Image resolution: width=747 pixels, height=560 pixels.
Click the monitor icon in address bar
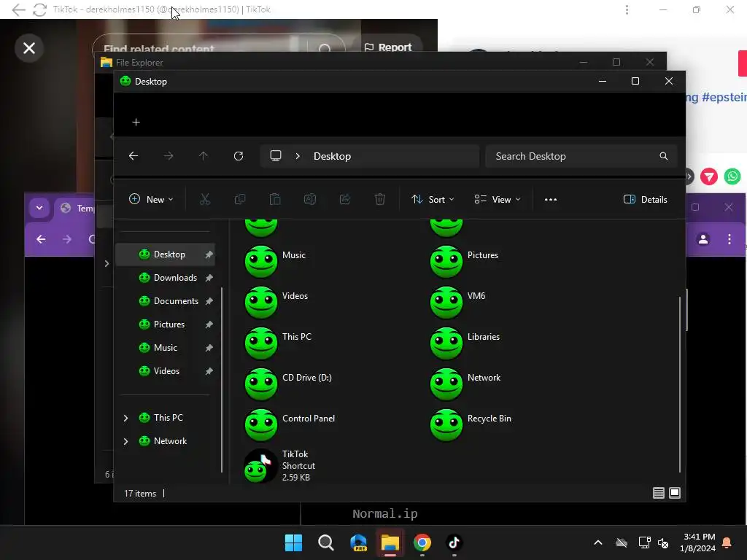[276, 156]
